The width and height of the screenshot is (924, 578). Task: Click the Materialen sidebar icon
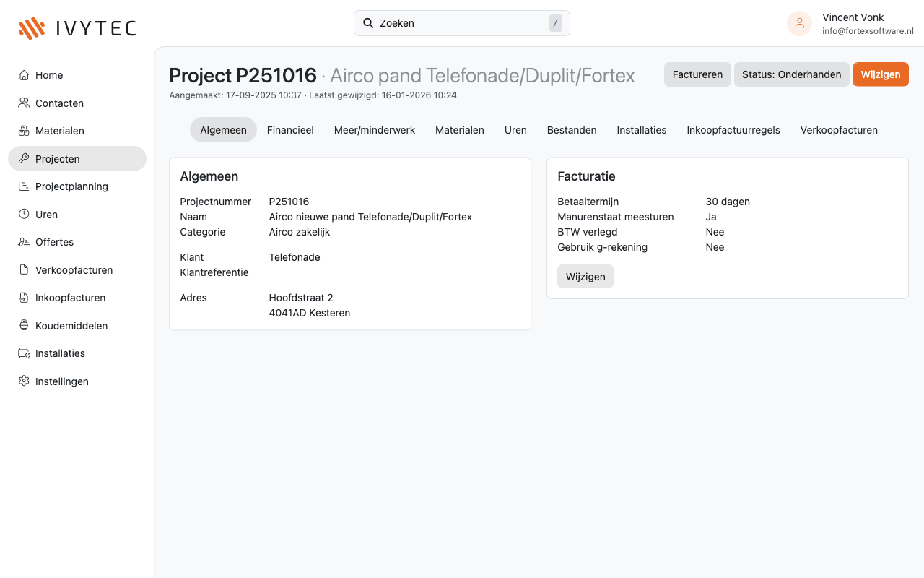(22, 131)
